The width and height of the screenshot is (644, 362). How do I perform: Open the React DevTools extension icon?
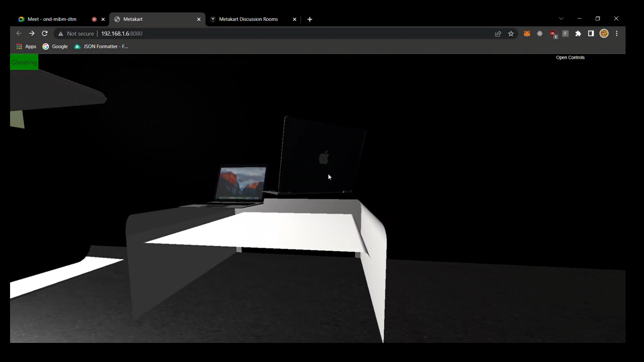point(540,34)
